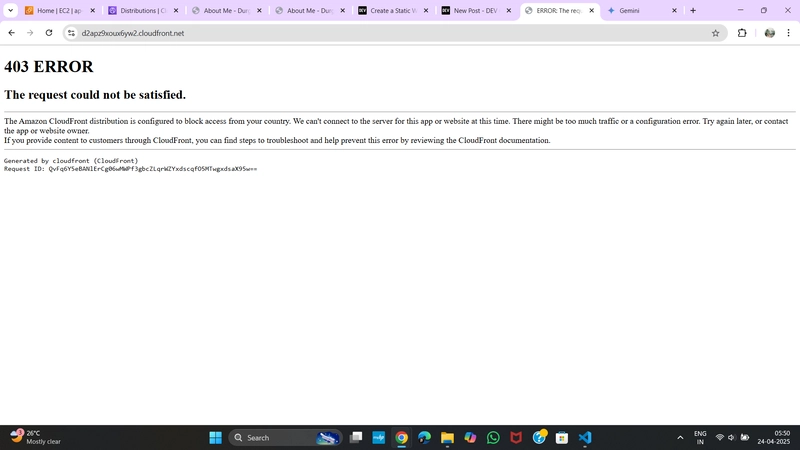Open WhatsApp from the taskbar
The height and width of the screenshot is (450, 800).
tap(493, 438)
